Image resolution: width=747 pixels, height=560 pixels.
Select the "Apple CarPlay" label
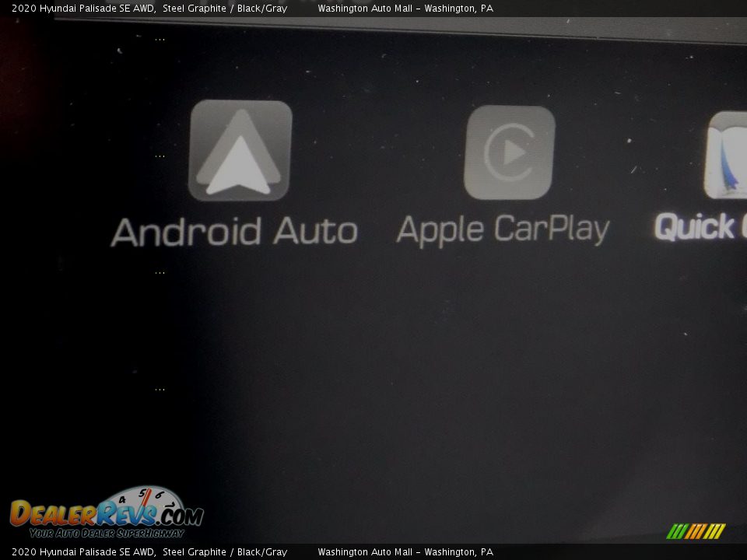503,230
